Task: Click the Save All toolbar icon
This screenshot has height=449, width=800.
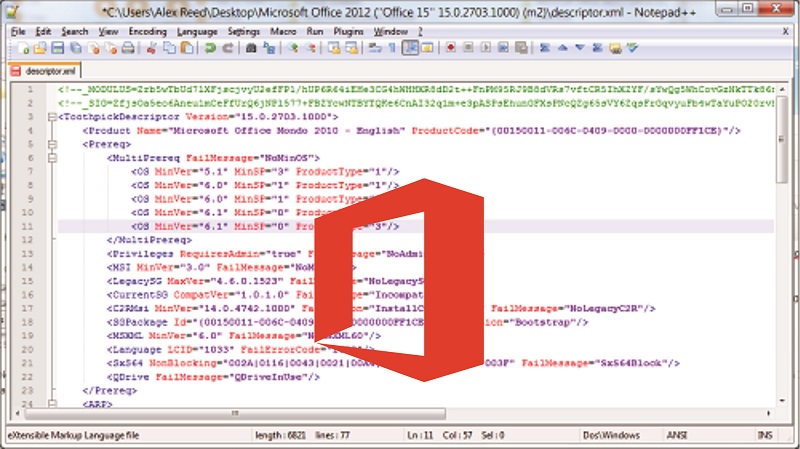Action: pyautogui.click(x=76, y=48)
